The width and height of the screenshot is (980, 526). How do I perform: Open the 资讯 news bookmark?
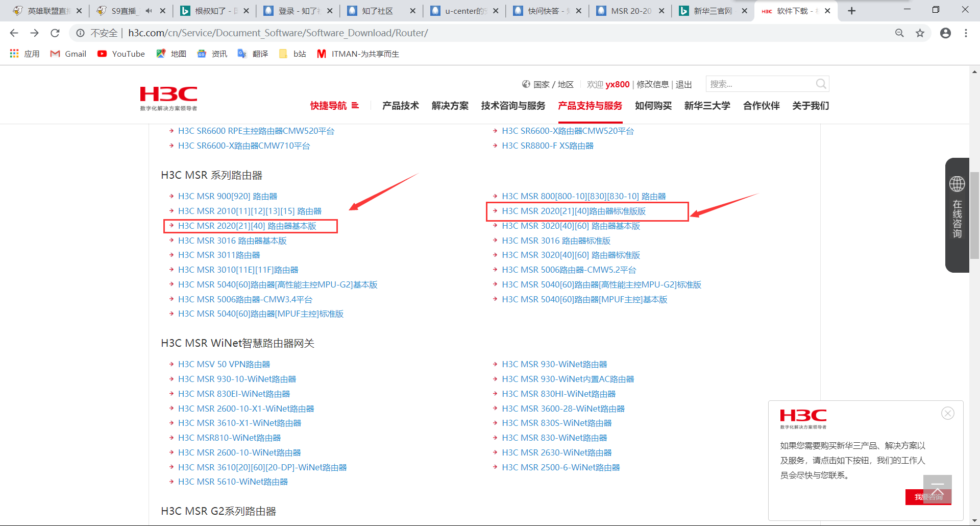[212, 54]
